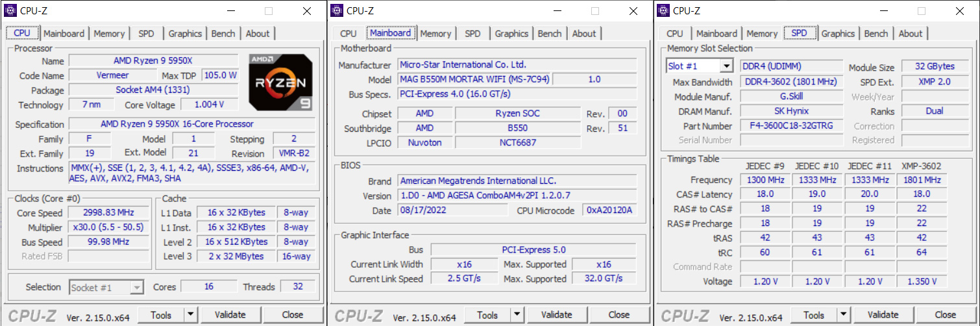Image resolution: width=980 pixels, height=326 pixels.
Task: Click Max Bandwidth value DDR4-3602 (1801 MHz)
Action: (792, 82)
